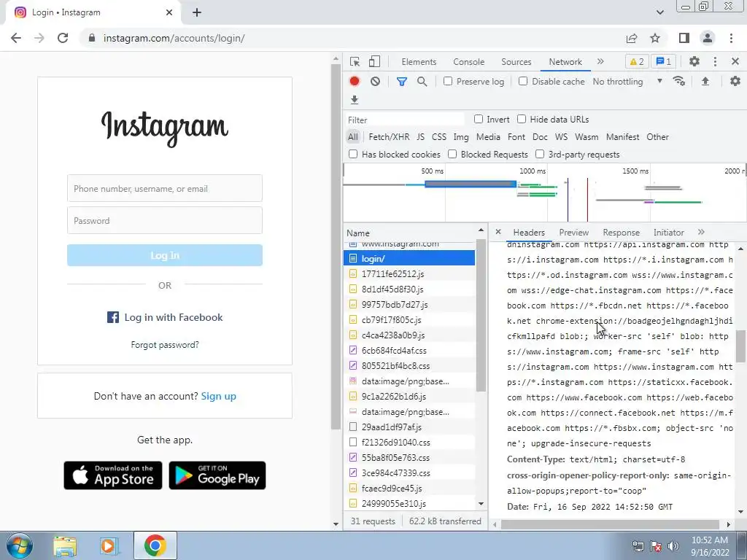747x560 pixels.
Task: Enable Preserve log checkbox
Action: click(x=448, y=81)
